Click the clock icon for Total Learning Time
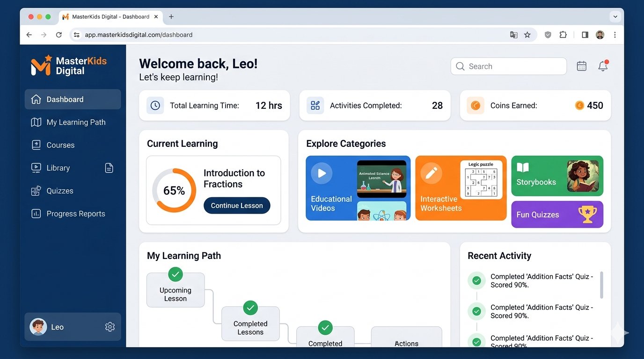Screen dimensions: 644x359 click(x=155, y=106)
